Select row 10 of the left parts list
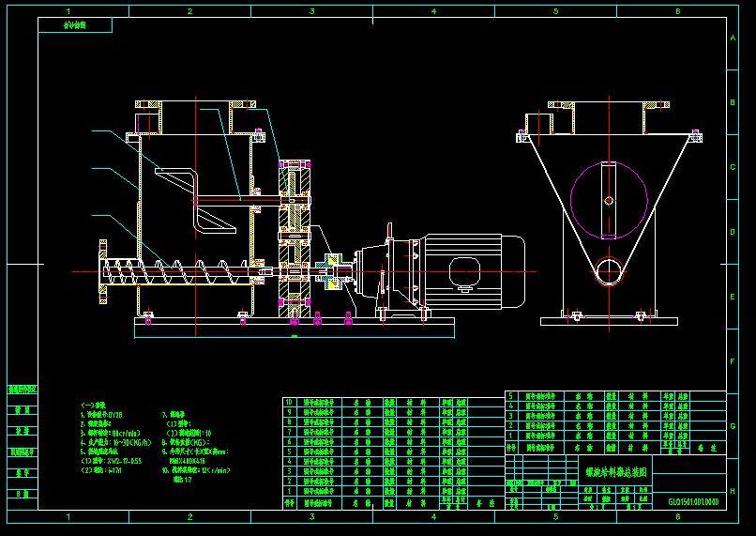 [375, 402]
